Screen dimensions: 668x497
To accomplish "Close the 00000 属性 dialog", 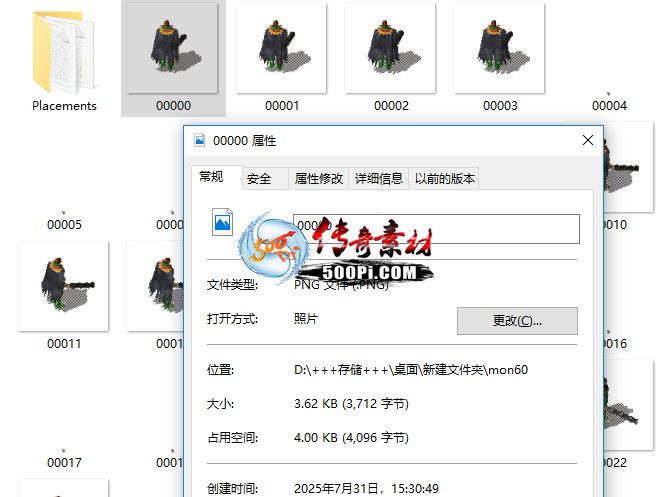I will (588, 140).
